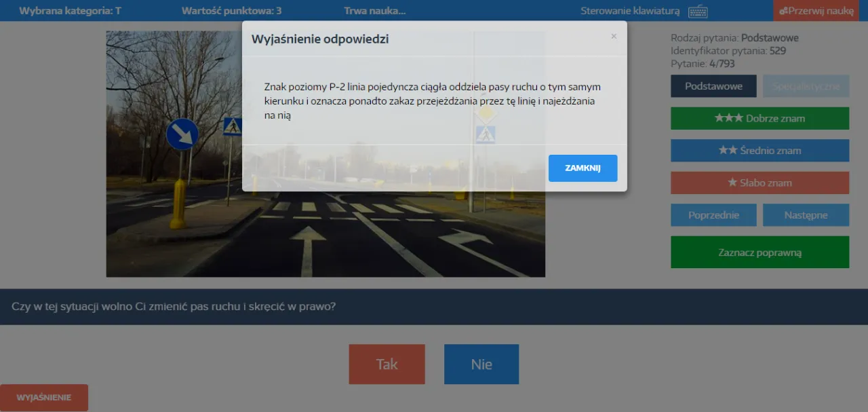Click the Wybrana kategoria: T text
The height and width of the screenshot is (412, 868).
(70, 11)
